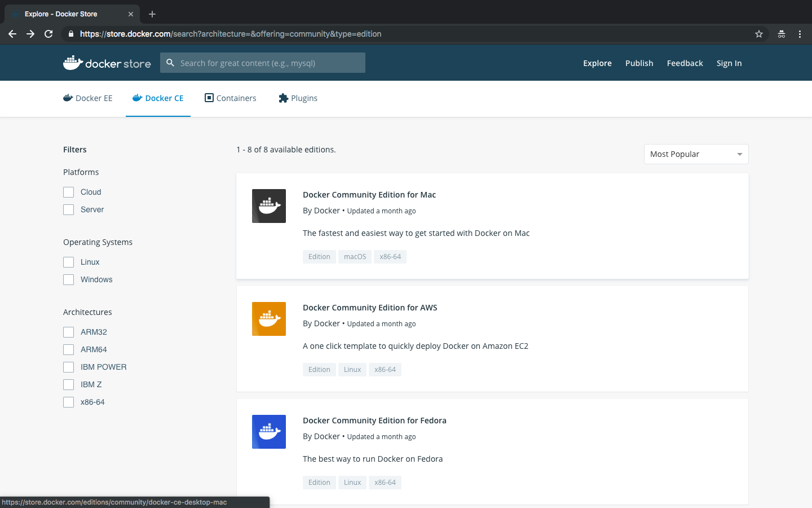The image size is (812, 508).
Task: Select the IBM Z architecture checkbox
Action: point(69,385)
